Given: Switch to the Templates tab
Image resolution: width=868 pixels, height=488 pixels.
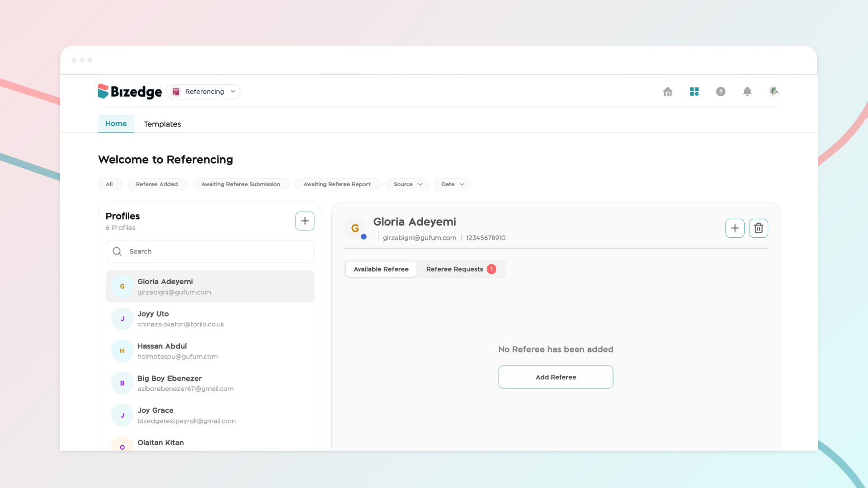Looking at the screenshot, I should tap(162, 124).
